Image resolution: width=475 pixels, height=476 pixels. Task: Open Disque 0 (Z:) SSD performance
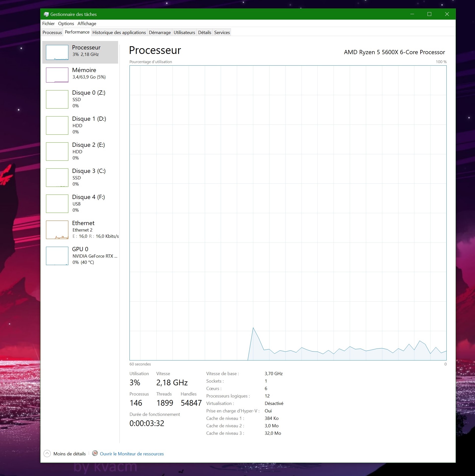[x=80, y=99]
